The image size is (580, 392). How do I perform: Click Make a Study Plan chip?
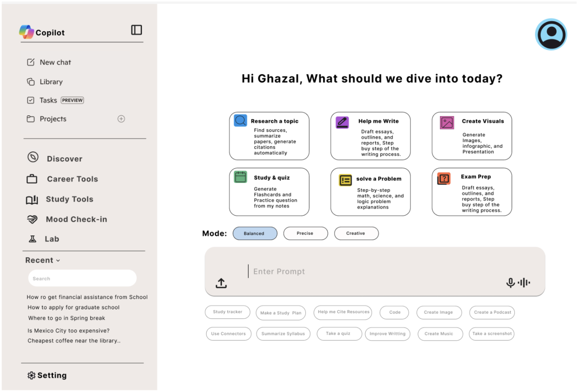281,313
